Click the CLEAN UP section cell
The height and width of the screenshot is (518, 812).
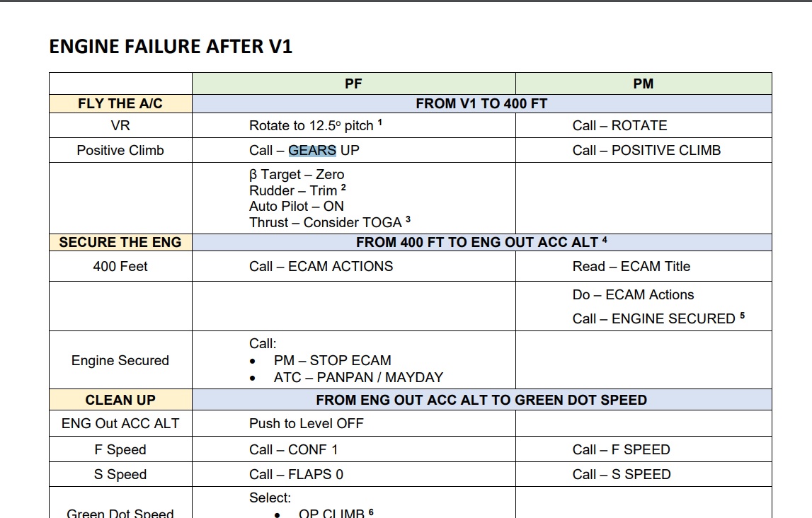[x=120, y=400]
